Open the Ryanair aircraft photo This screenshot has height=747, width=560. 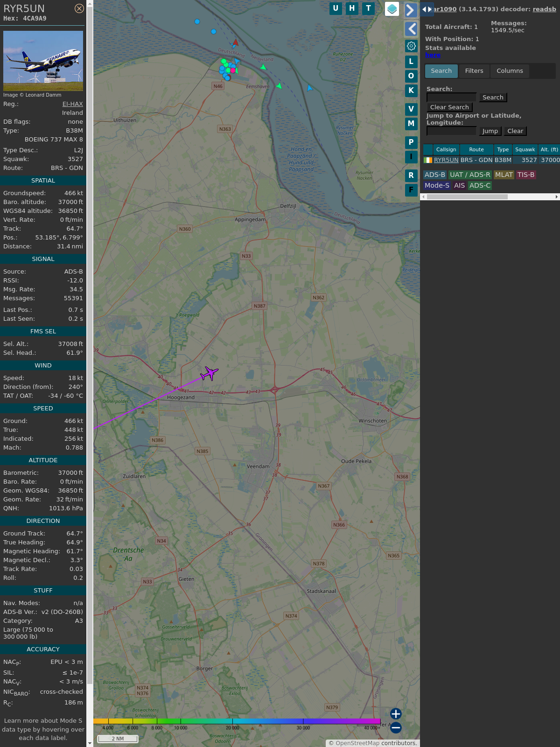pos(43,61)
